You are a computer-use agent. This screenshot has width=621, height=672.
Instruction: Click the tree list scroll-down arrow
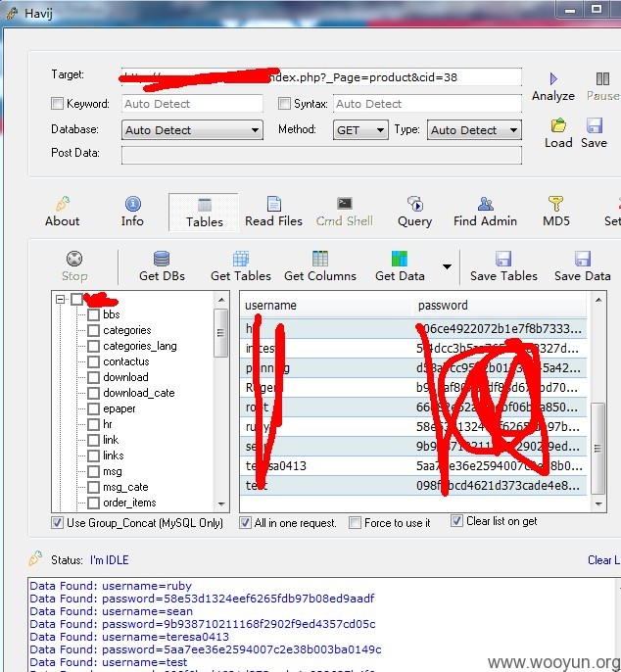pos(221,504)
